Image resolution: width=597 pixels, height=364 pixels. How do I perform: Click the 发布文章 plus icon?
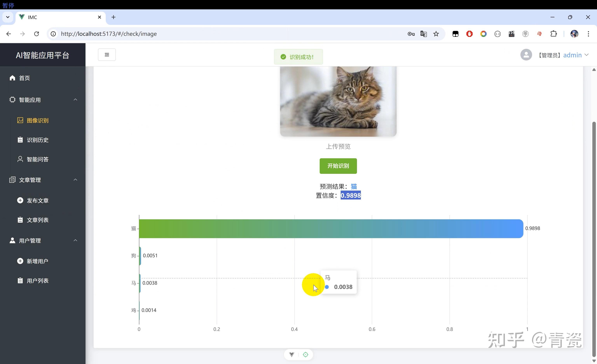coord(20,200)
